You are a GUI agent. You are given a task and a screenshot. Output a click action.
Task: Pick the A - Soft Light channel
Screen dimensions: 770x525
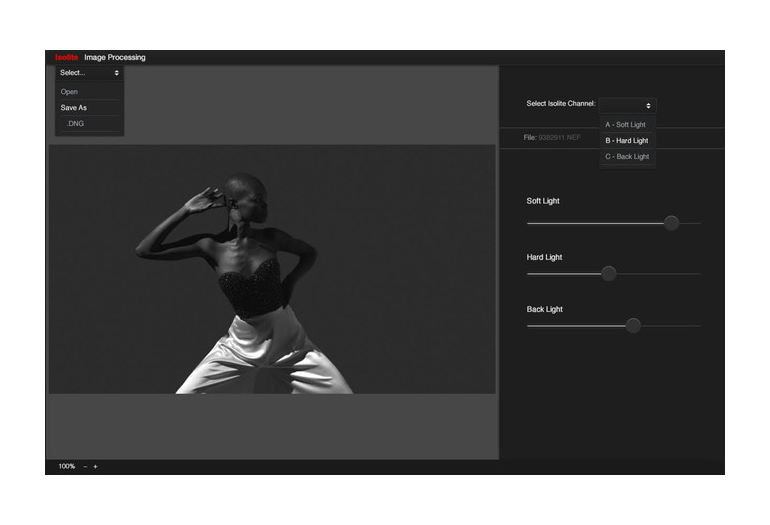626,125
